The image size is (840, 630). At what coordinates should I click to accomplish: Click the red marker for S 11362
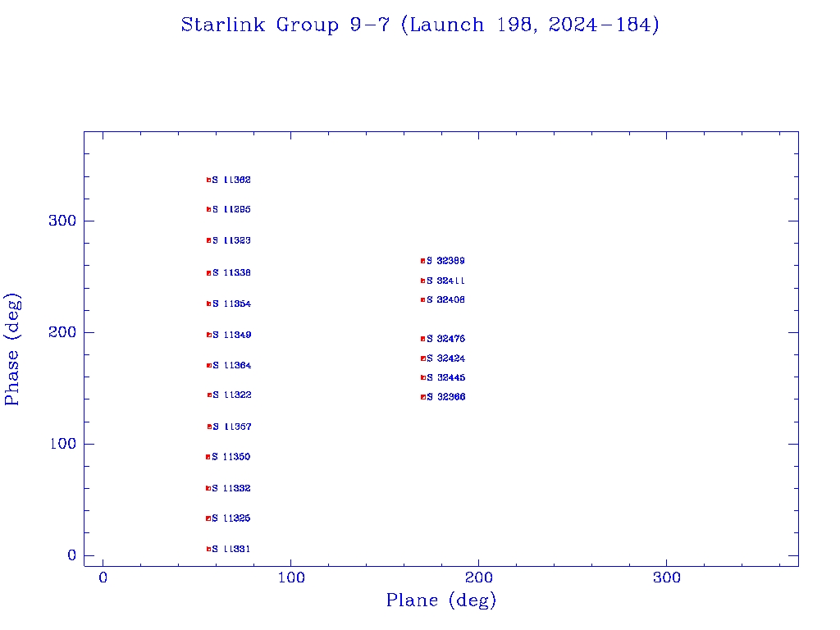[209, 180]
